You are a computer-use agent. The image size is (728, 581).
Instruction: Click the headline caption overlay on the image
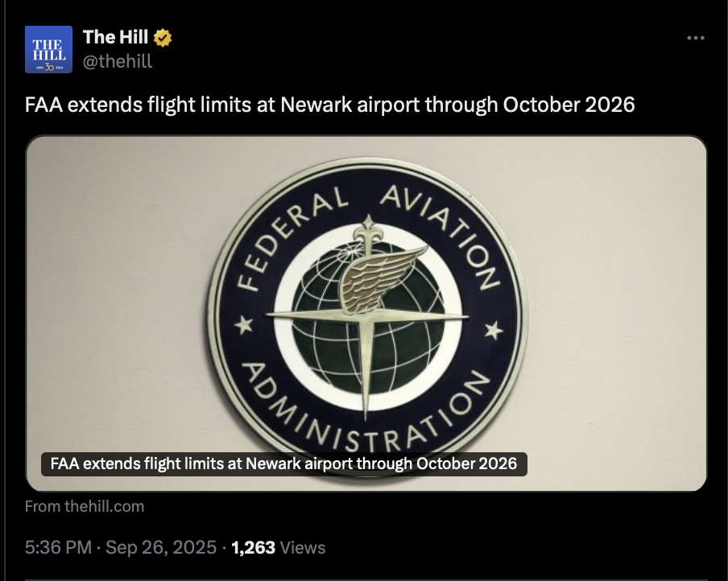pyautogui.click(x=283, y=464)
